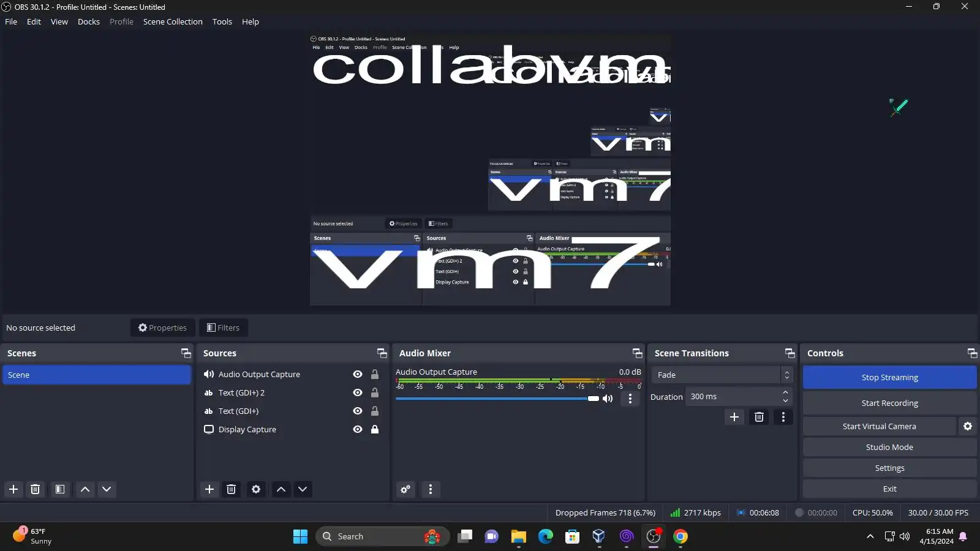Select Display Capture source row

click(x=293, y=429)
